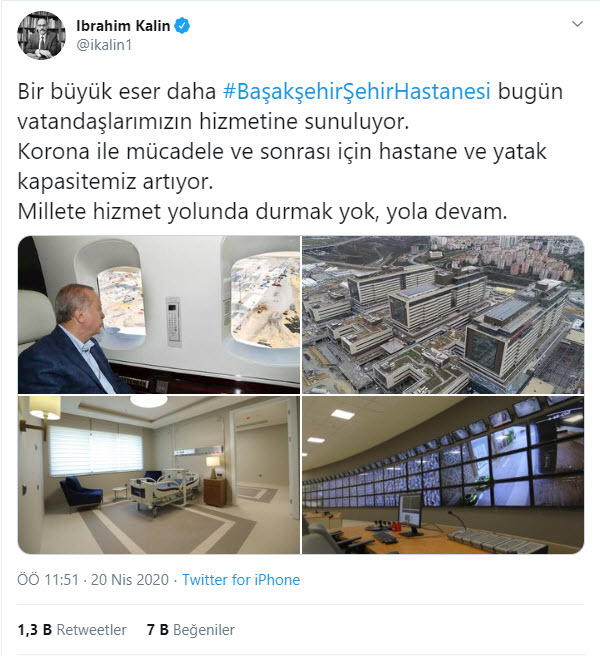Open the #BaşakşehirŞehirHastanesi hashtag
Screen dimensions: 600x656
pyautogui.click(x=356, y=91)
